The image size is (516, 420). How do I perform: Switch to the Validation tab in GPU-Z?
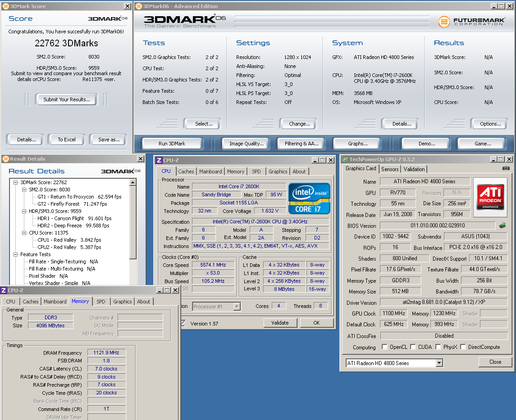(414, 169)
